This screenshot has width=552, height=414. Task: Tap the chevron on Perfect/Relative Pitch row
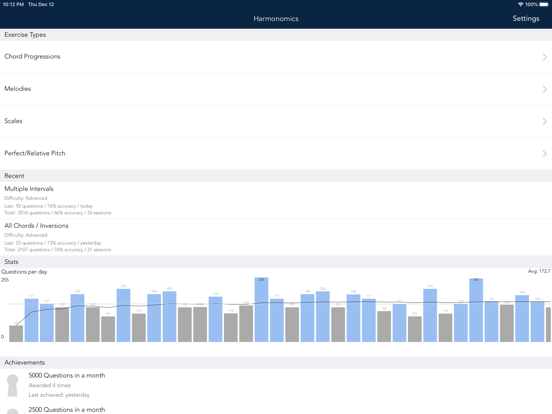(x=545, y=154)
